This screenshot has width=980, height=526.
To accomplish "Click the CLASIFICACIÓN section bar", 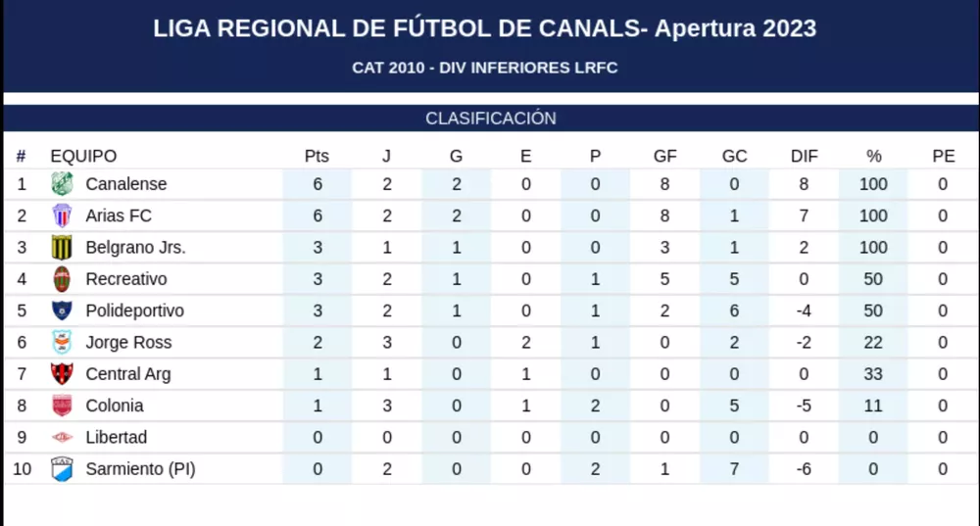I will (490, 119).
